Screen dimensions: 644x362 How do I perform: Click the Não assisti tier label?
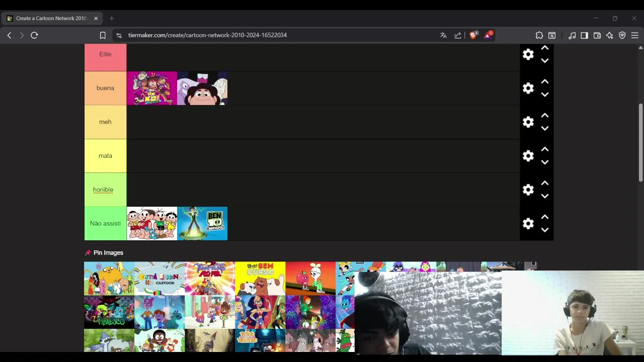click(x=105, y=223)
